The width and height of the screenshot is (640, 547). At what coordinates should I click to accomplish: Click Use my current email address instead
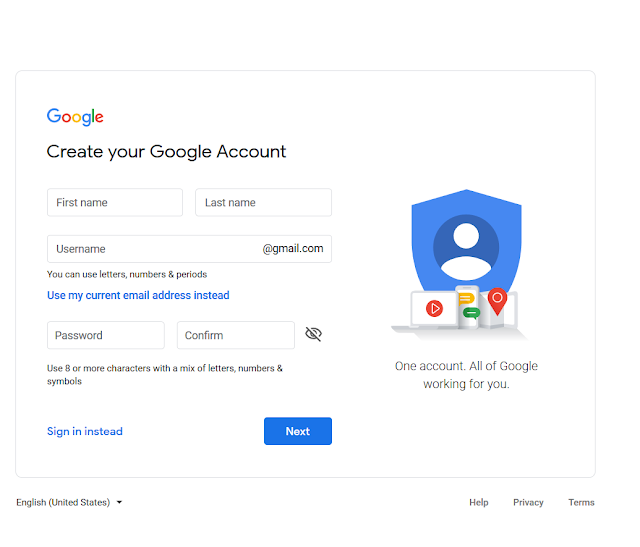click(x=138, y=295)
